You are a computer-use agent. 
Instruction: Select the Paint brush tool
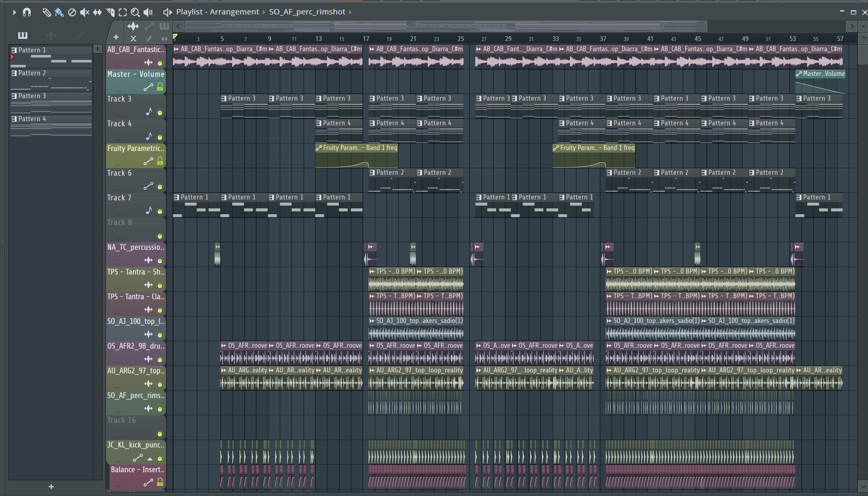click(59, 12)
